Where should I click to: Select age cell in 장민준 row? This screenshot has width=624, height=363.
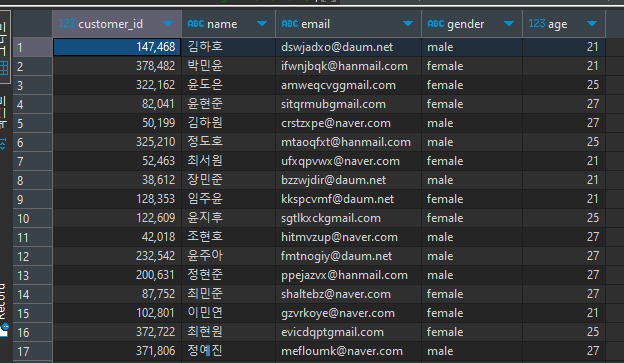pos(564,180)
